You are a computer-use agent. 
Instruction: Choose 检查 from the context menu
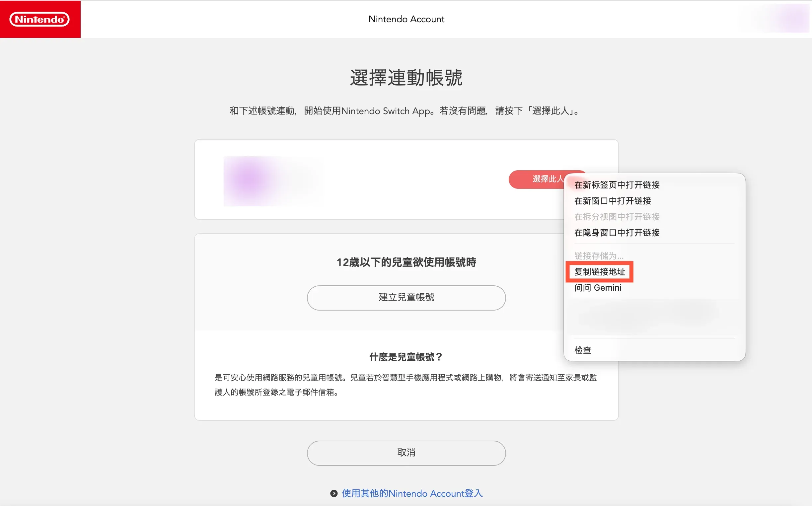tap(654, 350)
